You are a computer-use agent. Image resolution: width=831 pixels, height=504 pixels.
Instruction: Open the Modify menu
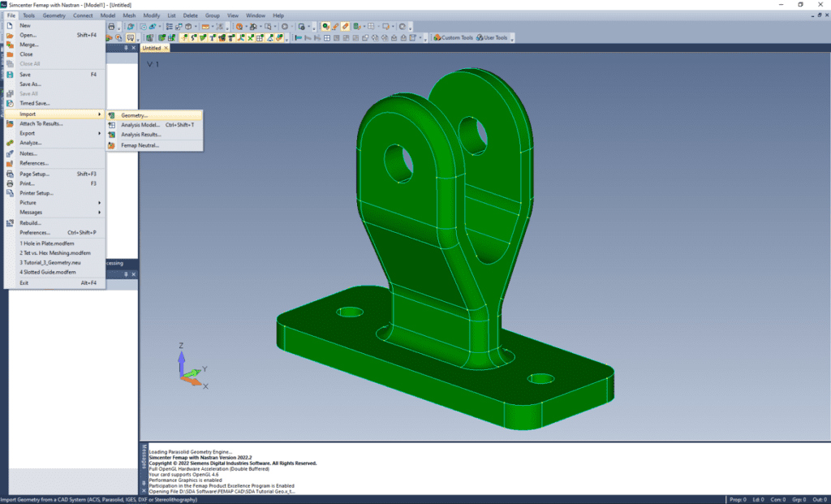click(x=152, y=15)
